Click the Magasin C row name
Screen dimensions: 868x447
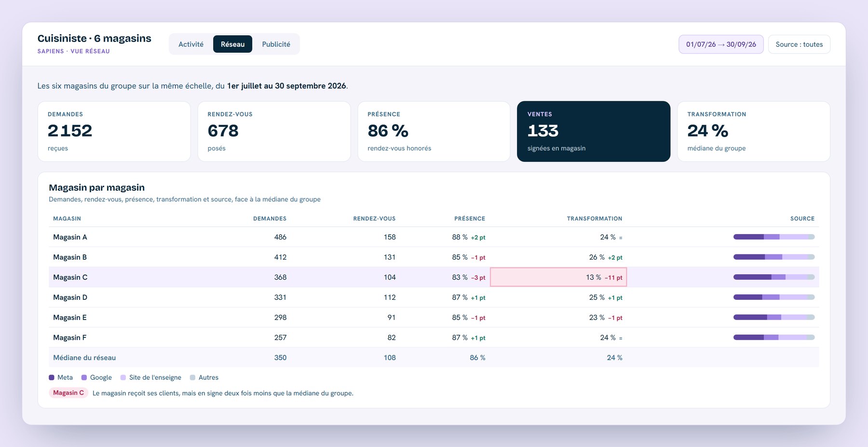70,277
